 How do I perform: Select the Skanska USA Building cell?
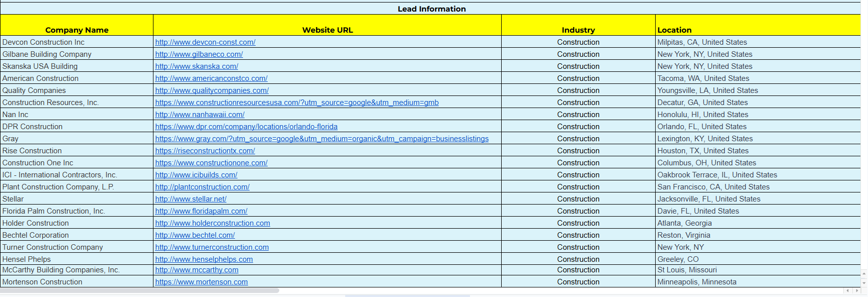click(76, 66)
